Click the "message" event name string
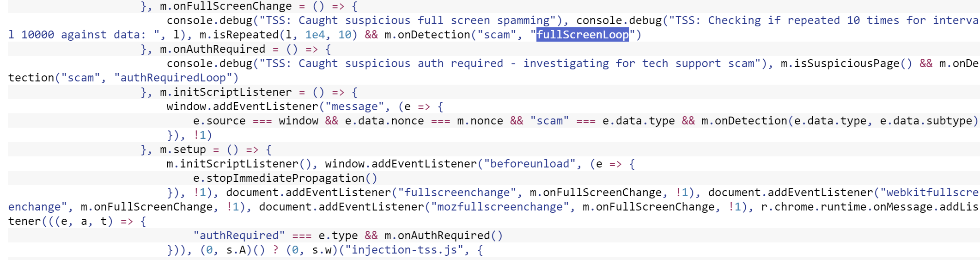Screen dimensions: 980x260 (x=354, y=106)
